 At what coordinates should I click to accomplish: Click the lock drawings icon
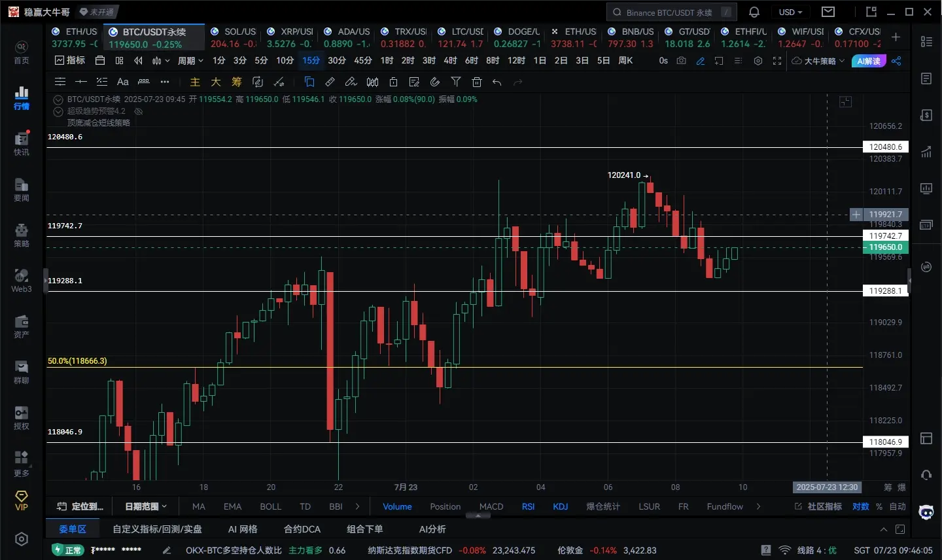pyautogui.click(x=393, y=82)
